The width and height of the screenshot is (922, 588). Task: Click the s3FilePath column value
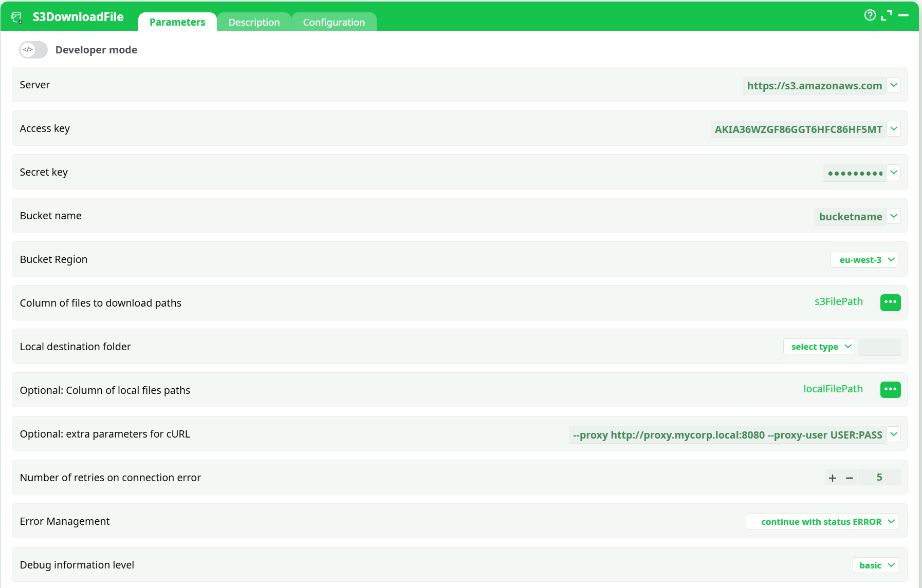[x=838, y=301]
